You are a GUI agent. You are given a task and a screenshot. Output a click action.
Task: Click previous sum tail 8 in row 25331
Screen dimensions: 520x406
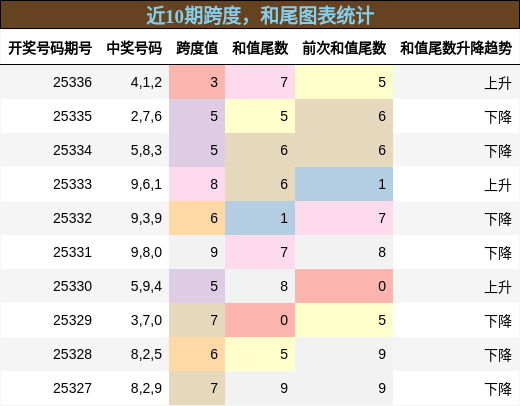[x=344, y=252]
